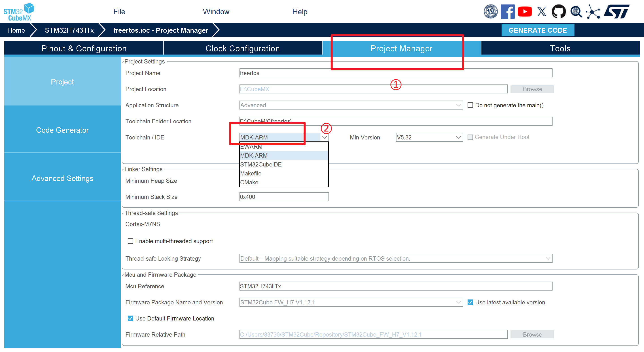Select the Project side panel
Image resolution: width=644 pixels, height=352 pixels.
(x=62, y=82)
